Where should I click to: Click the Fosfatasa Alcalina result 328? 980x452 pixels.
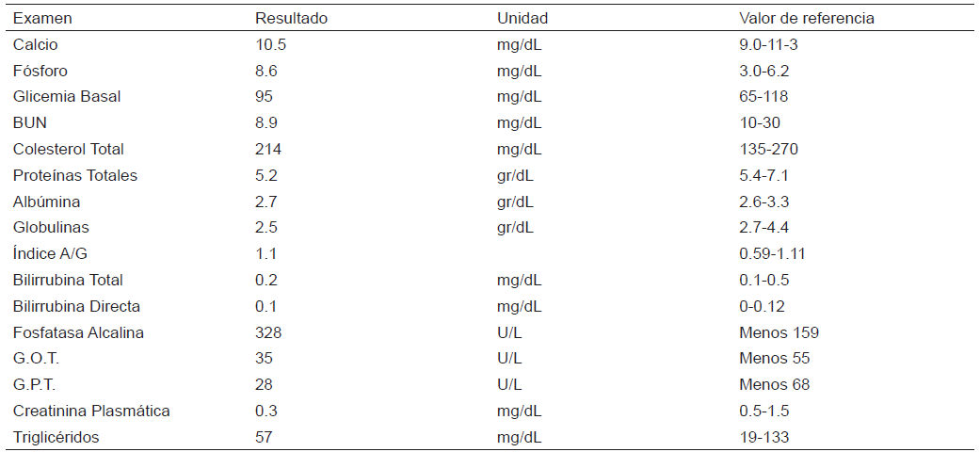pyautogui.click(x=268, y=332)
